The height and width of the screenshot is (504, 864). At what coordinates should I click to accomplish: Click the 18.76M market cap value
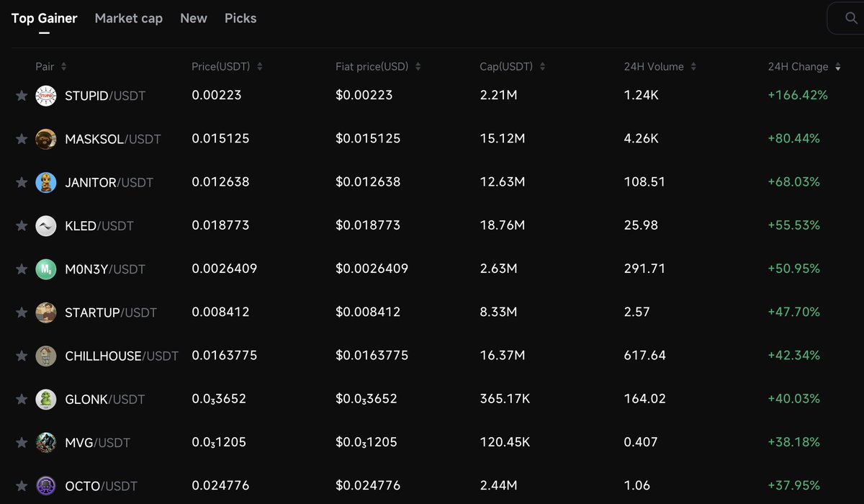503,225
